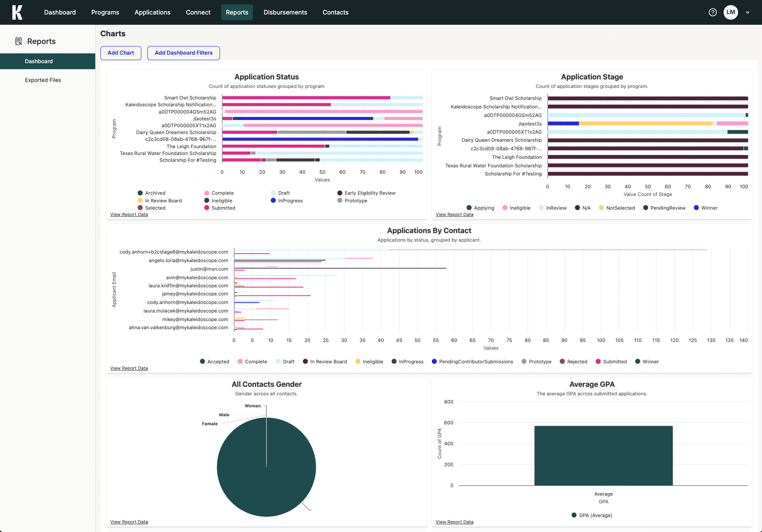
Task: Go to the Disbursements tab
Action: 285,12
